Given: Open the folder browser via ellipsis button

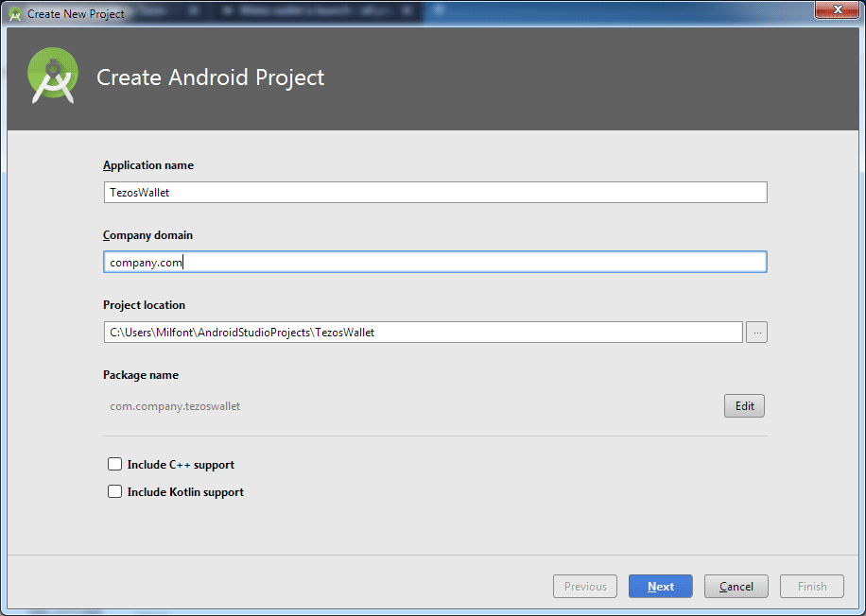Looking at the screenshot, I should 756,332.
